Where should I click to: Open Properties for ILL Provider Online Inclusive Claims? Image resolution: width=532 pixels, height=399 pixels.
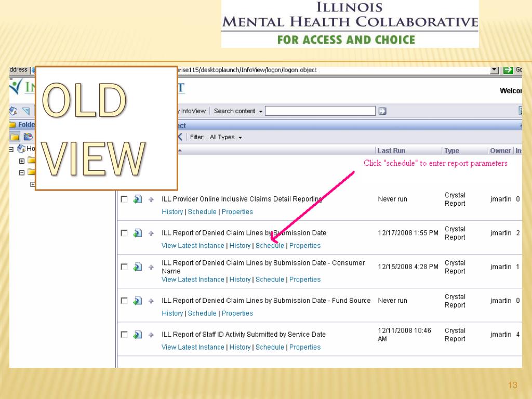click(x=237, y=212)
